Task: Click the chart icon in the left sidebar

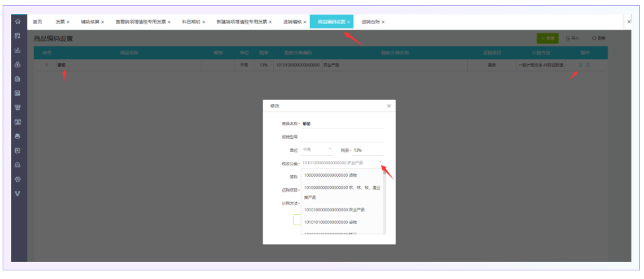Action: coord(18,50)
